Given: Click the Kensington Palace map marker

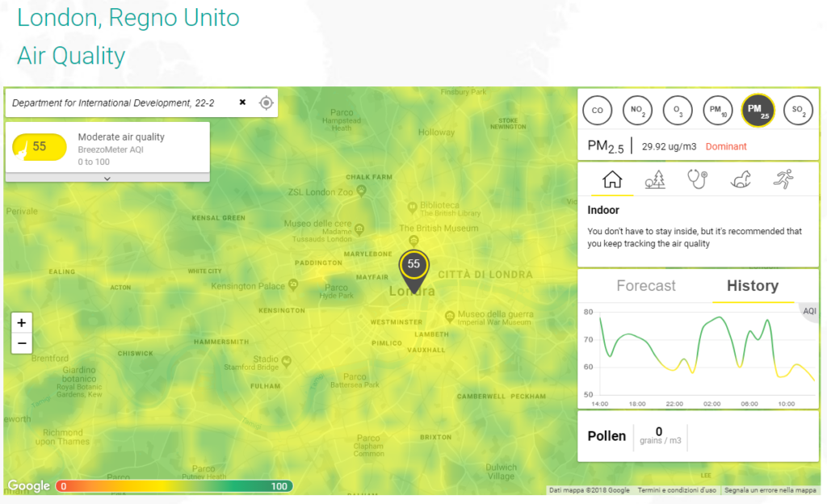Looking at the screenshot, I should point(293,285).
